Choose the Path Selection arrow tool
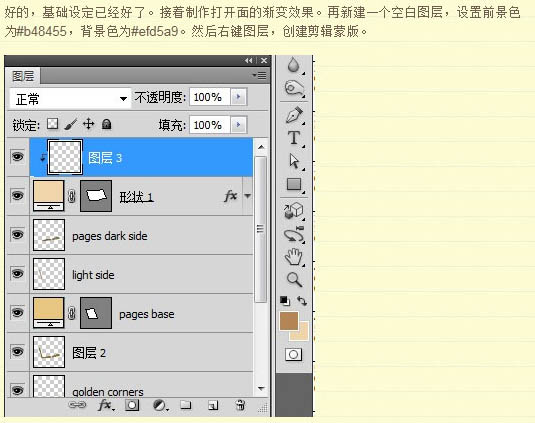 pos(294,161)
